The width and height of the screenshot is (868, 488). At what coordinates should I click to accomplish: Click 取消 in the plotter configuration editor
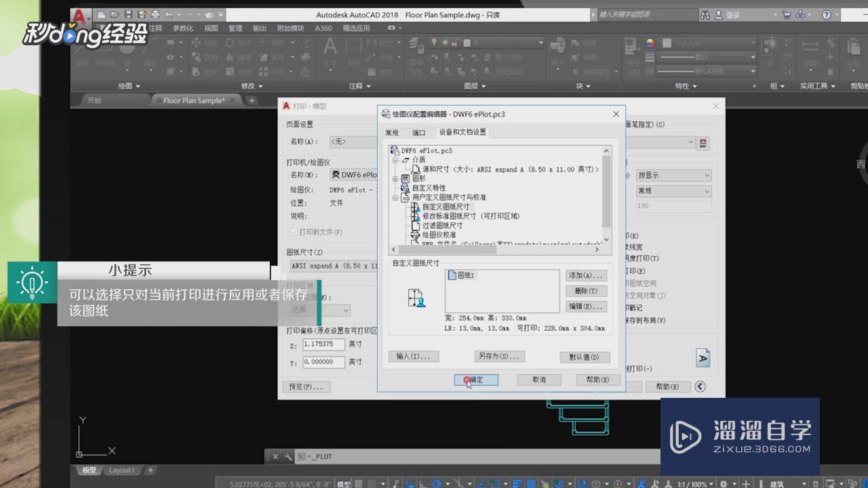point(539,380)
